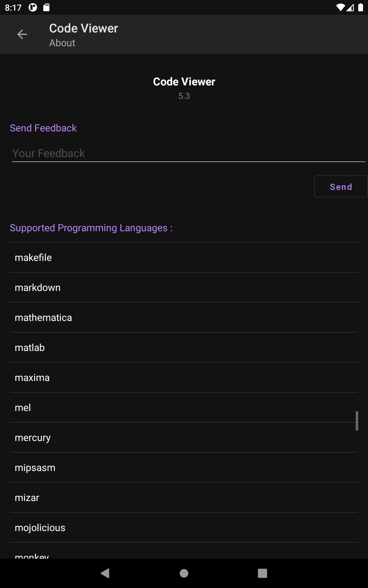Tap the version number 5.3
This screenshot has width=368, height=588.
coord(184,96)
